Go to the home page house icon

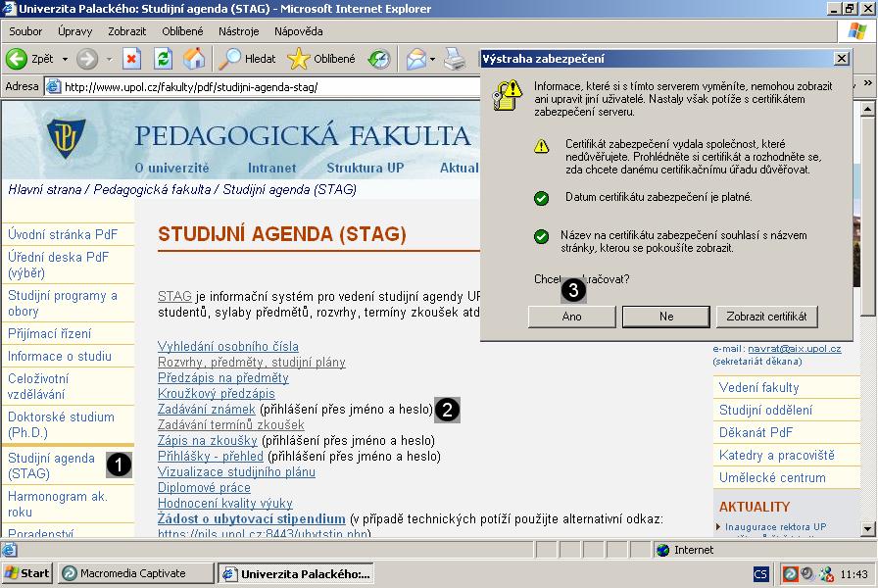pos(194,58)
